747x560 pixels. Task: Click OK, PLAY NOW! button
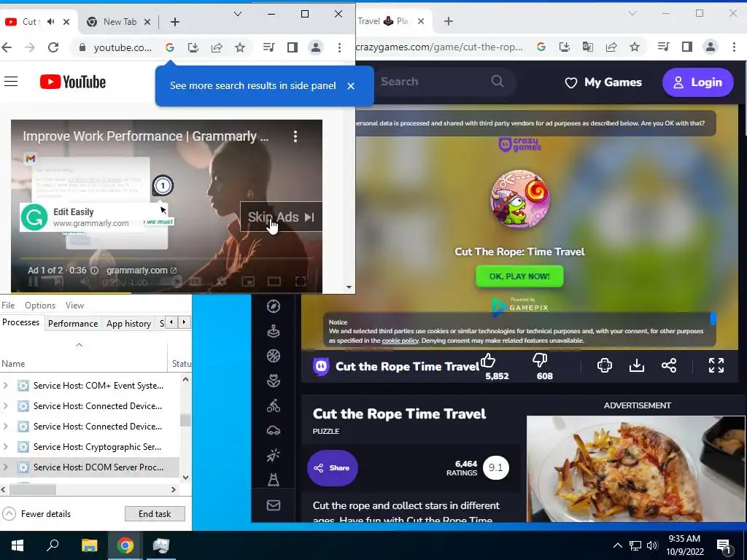[519, 276]
